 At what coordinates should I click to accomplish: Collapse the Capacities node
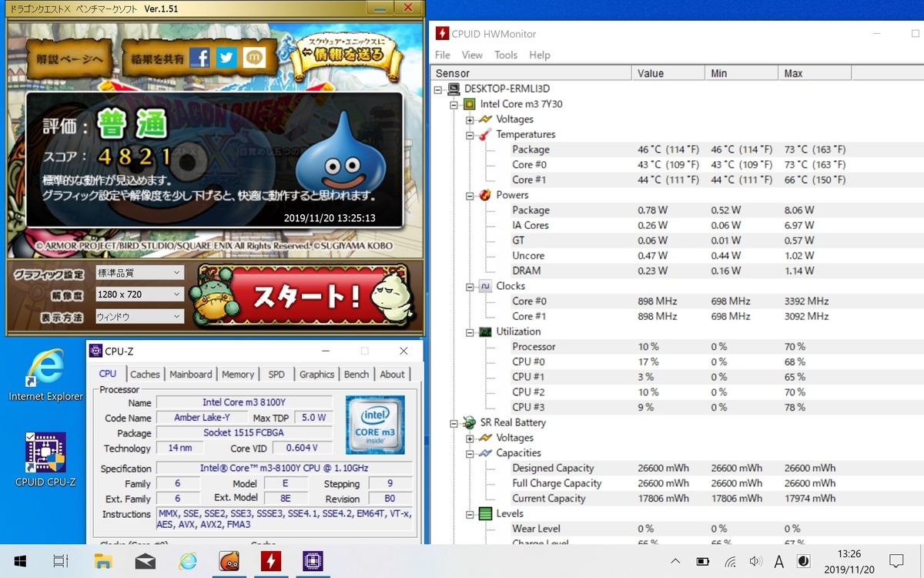470,454
